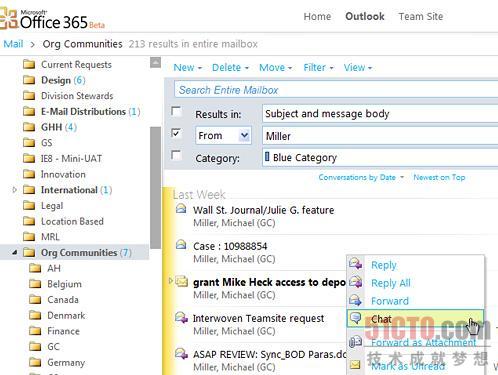Screen dimensions: 498x375
Task: Go to the Home tab
Action: click(317, 16)
